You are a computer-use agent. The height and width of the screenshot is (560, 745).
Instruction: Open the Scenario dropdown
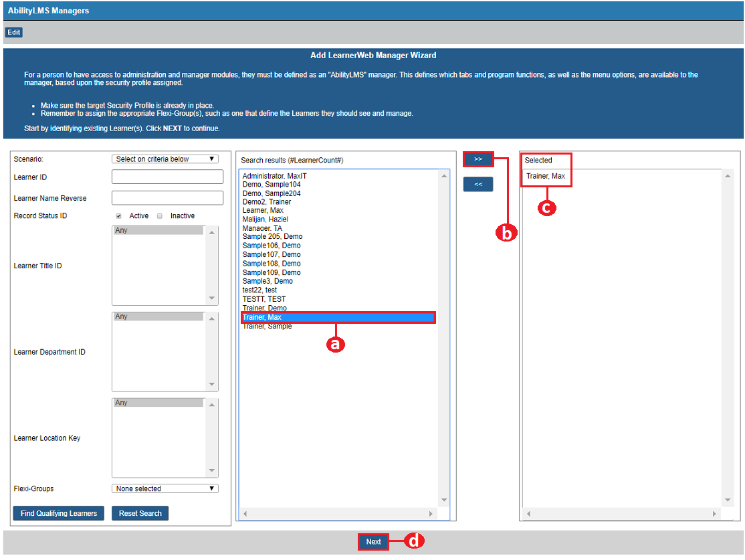pos(165,159)
